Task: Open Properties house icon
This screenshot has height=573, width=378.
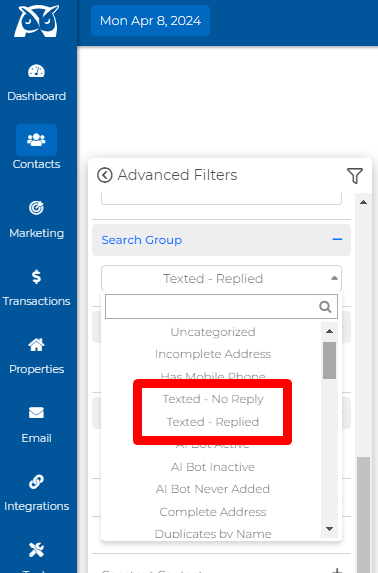Action: 36,345
